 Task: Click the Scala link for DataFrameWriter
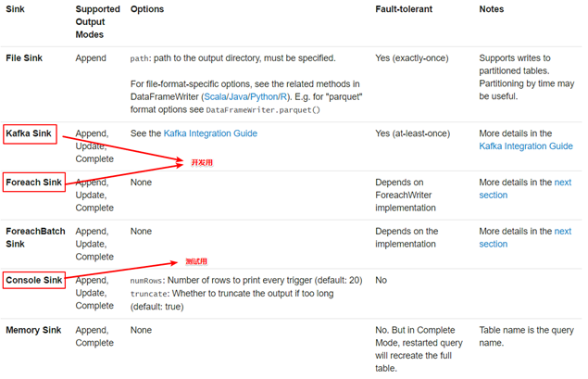(215, 96)
